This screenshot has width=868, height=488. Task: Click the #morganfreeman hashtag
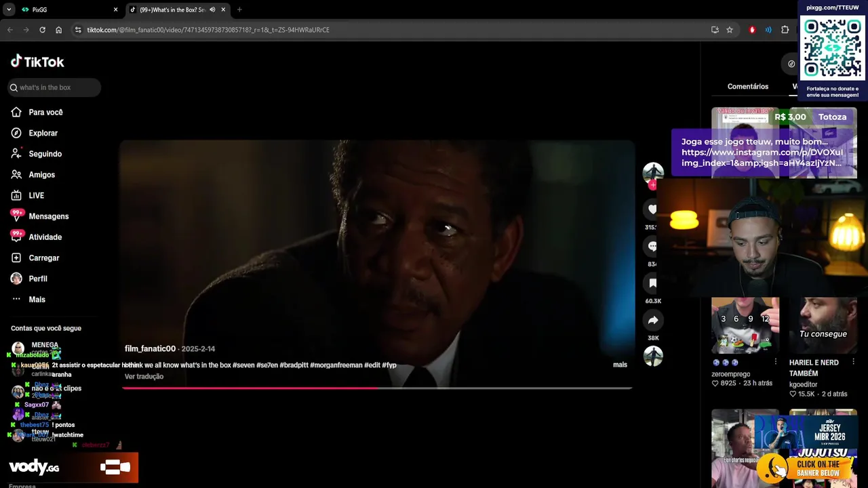[336, 365]
